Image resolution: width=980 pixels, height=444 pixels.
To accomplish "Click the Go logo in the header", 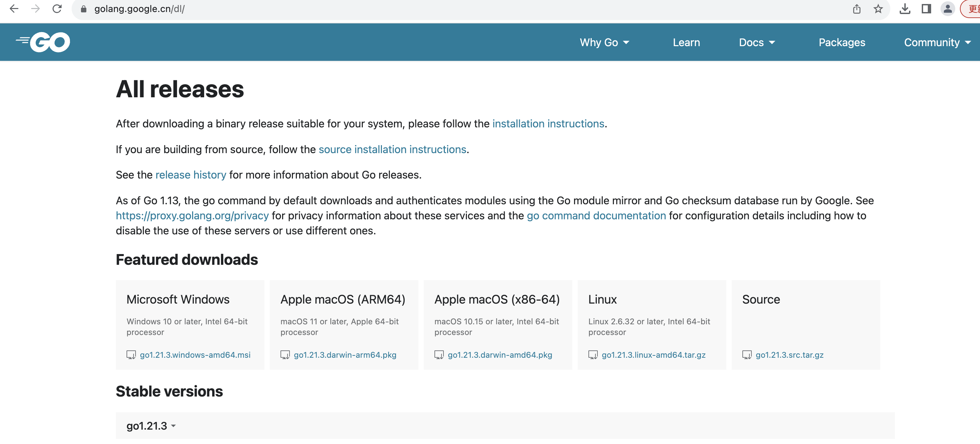I will click(43, 42).
